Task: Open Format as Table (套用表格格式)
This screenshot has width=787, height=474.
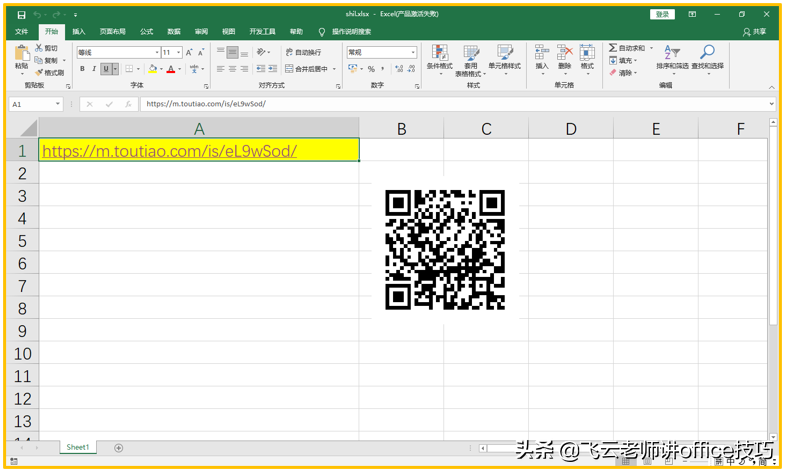Action: [470, 60]
